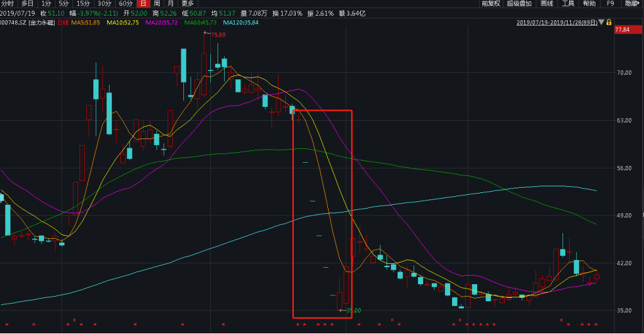Open the 画线 drawing tools
This screenshot has height=334, width=644.
547,4
